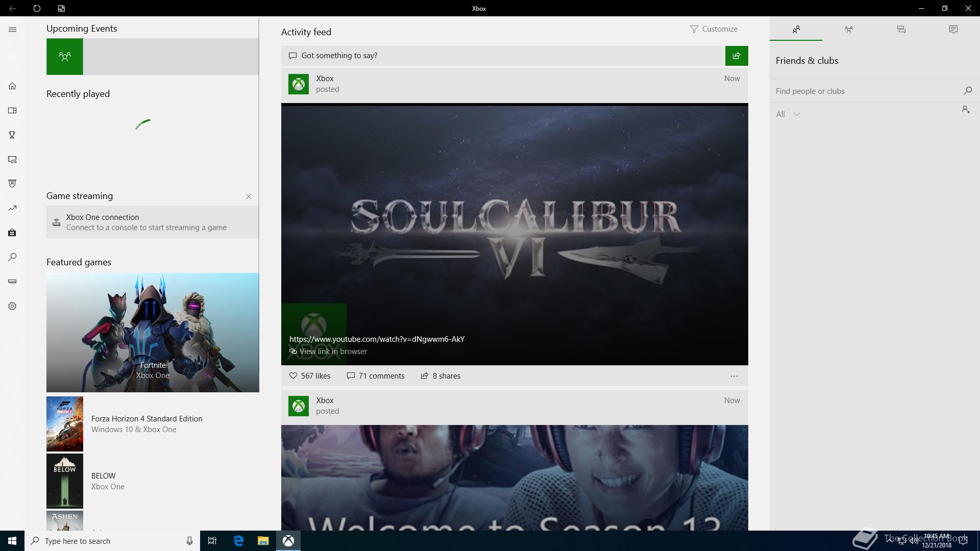
Task: Click the Customize feed filter
Action: (714, 29)
